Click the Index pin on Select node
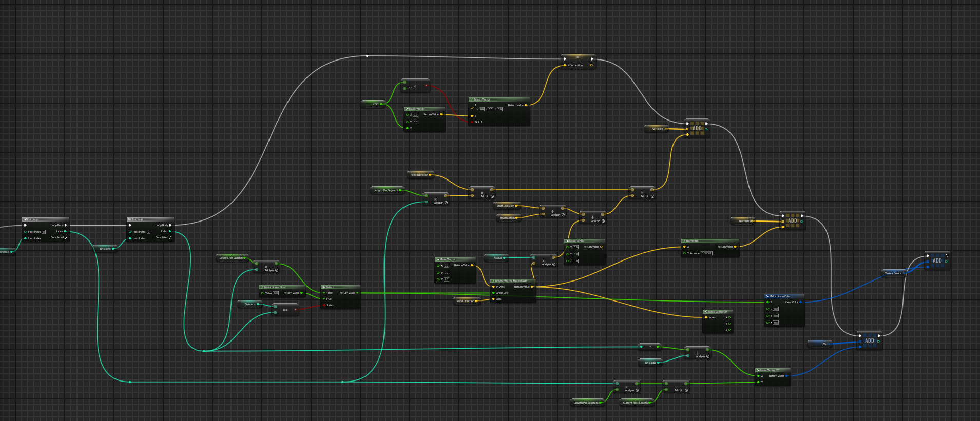 pos(324,305)
